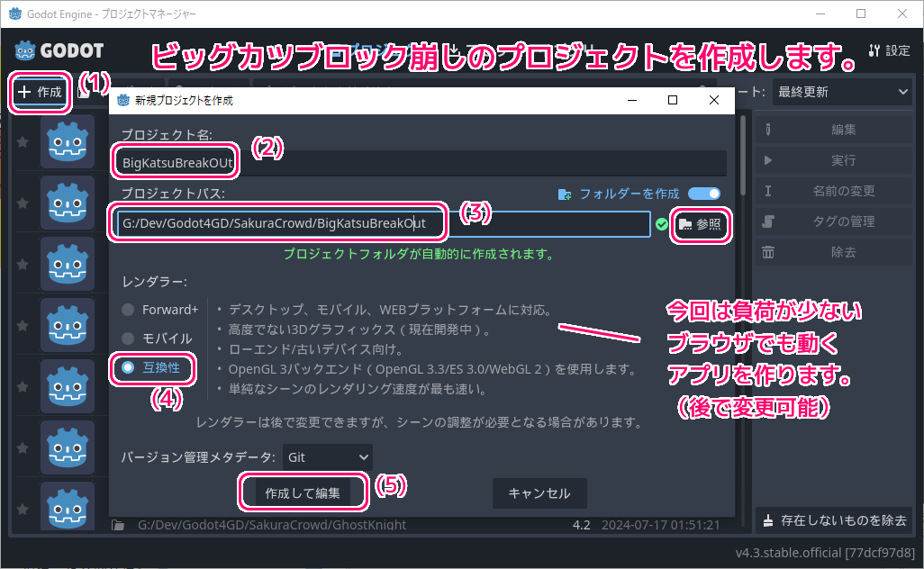
Task: Click the 編集 button in sidebar
Action: coord(834,130)
